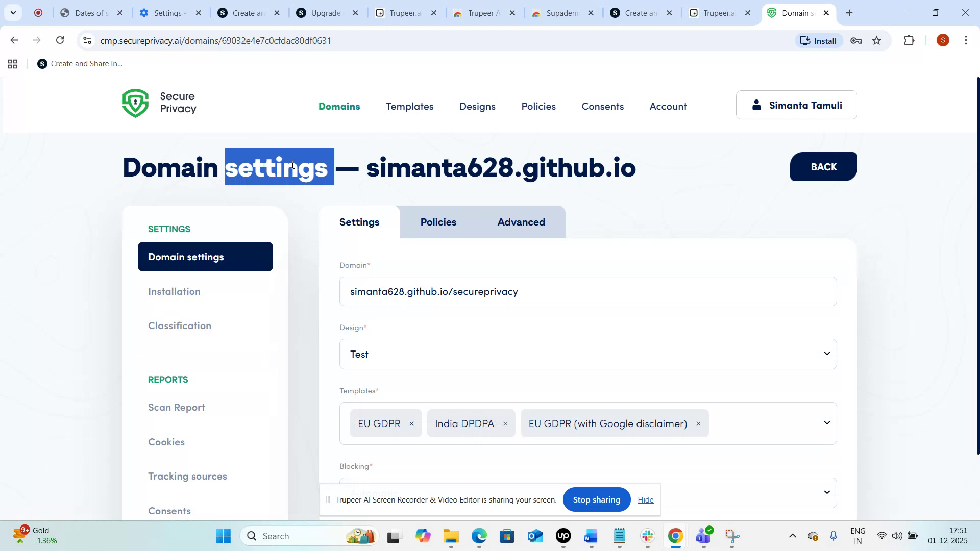Screen dimensions: 980x551
Task: Click the bookmark star in address bar
Action: click(877, 40)
